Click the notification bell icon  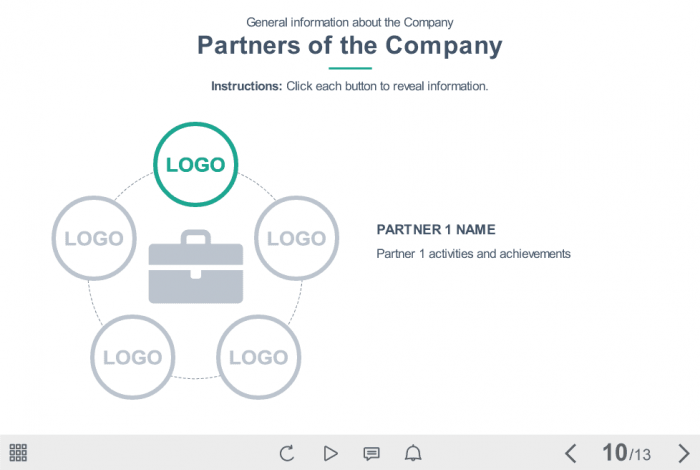click(x=413, y=453)
